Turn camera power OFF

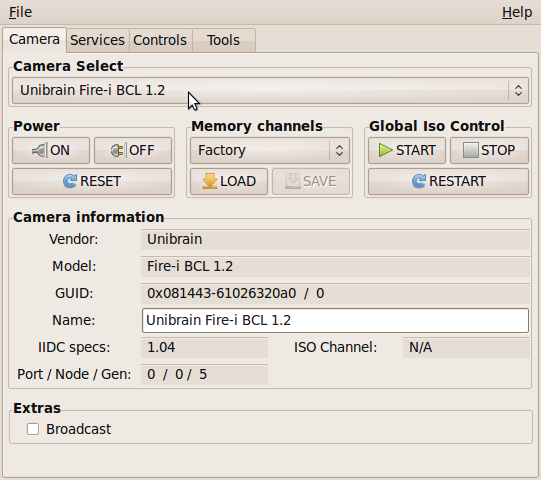133,150
